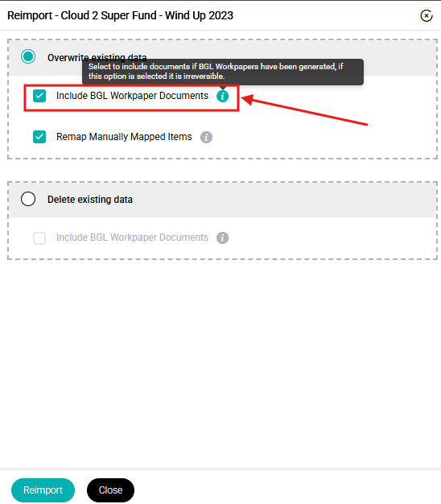Viewport: 441px width, 504px height.
Task: Click the grey Delete existing data header bar
Action: [x=222, y=200]
